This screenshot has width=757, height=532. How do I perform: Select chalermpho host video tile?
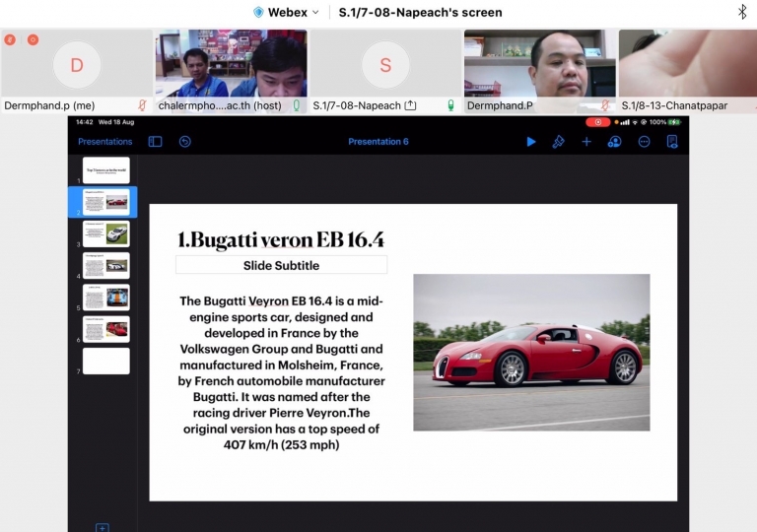click(x=231, y=72)
